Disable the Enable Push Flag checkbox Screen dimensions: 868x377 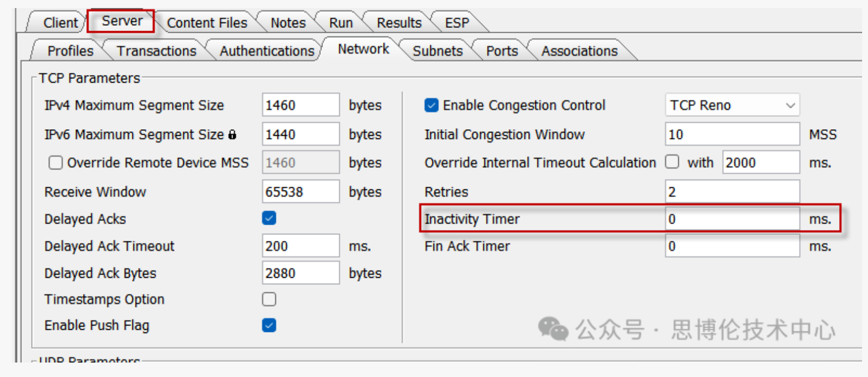(269, 326)
